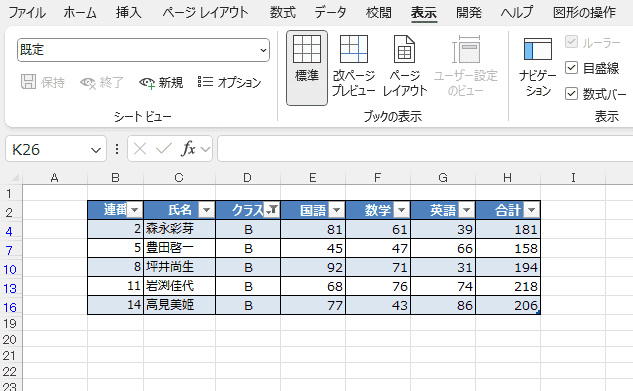The image size is (633, 391).
Task: Open the 数式 tab
Action: [283, 13]
